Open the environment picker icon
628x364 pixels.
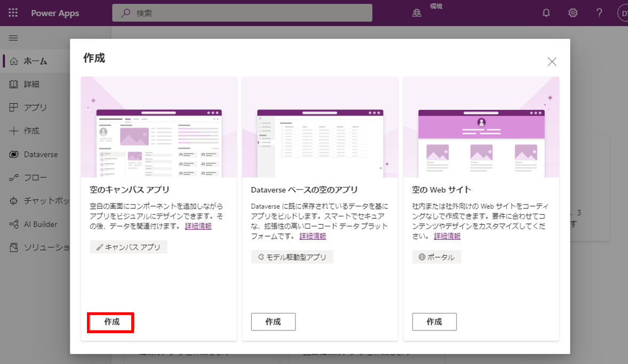coord(417,13)
